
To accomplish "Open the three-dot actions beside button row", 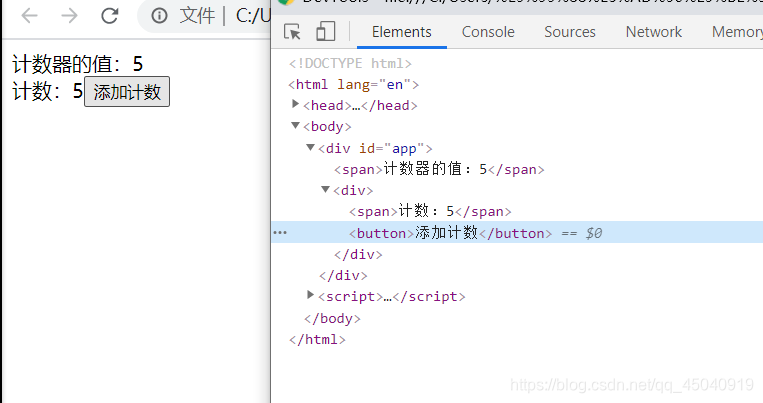I will click(280, 233).
